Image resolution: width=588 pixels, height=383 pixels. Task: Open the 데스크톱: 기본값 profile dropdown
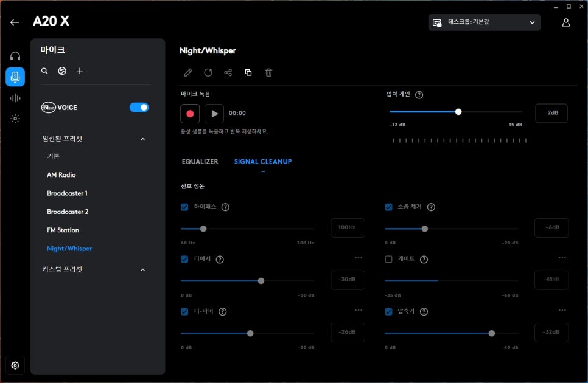[x=484, y=22]
